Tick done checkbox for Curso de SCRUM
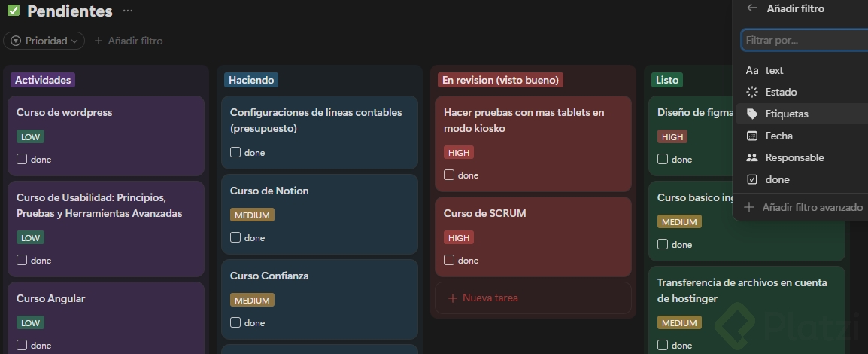 point(449,260)
